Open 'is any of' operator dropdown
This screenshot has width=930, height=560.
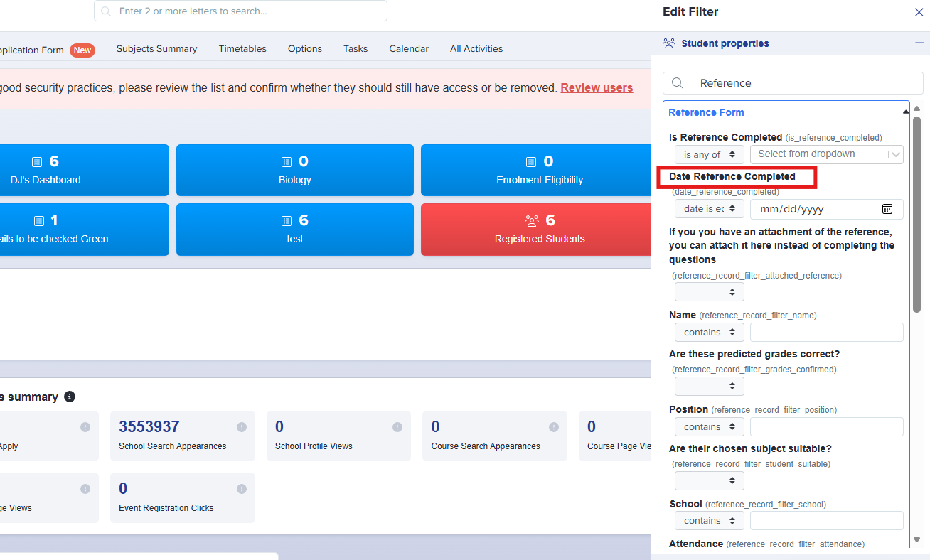709,154
